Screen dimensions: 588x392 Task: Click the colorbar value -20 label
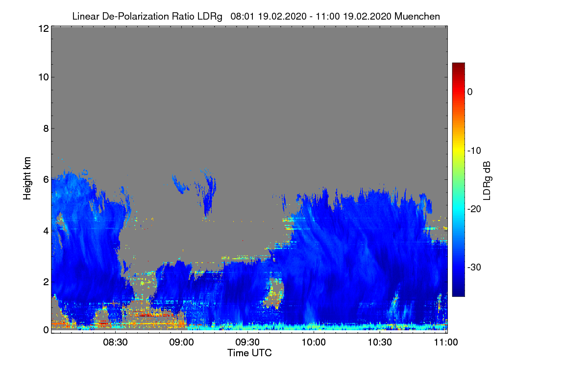pyautogui.click(x=474, y=209)
